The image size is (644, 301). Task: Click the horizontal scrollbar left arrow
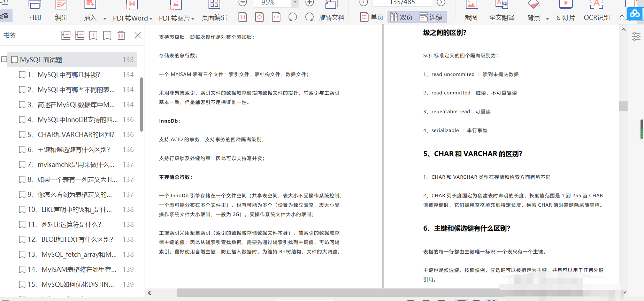149,293
